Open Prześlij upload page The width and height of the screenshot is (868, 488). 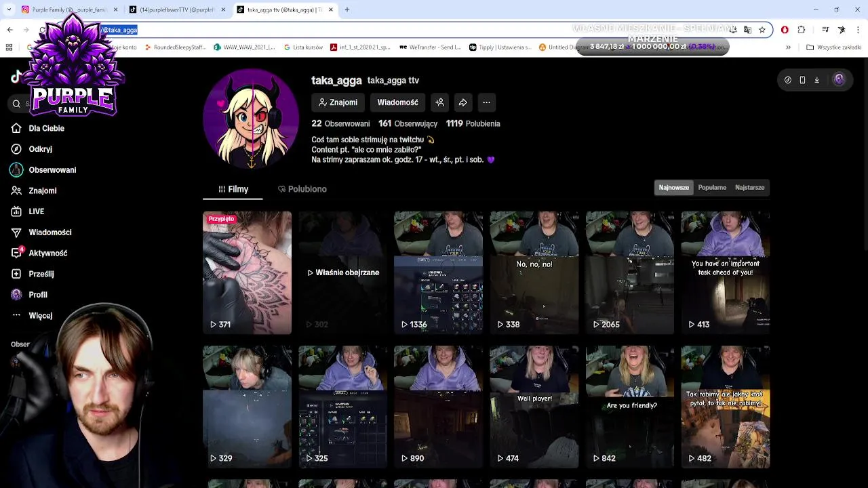point(33,274)
